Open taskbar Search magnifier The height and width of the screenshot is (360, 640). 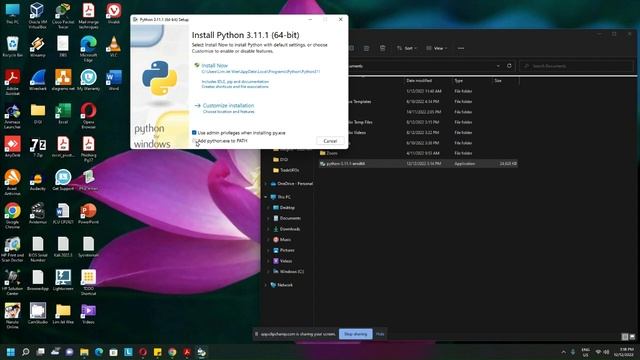(26, 352)
